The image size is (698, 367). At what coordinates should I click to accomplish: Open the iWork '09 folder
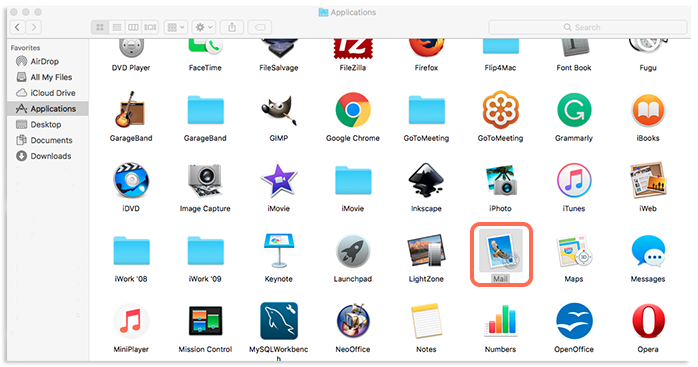tap(205, 250)
